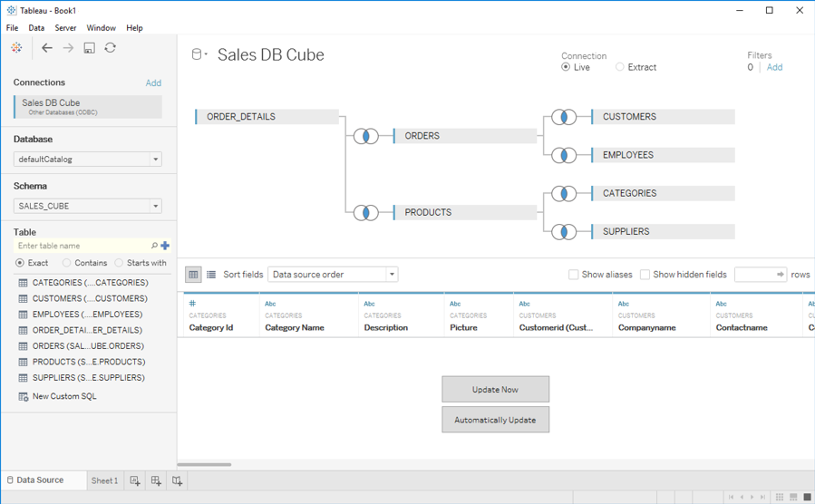Open join icon for SUPPLIERS table
The image size is (815, 504).
[x=564, y=232]
